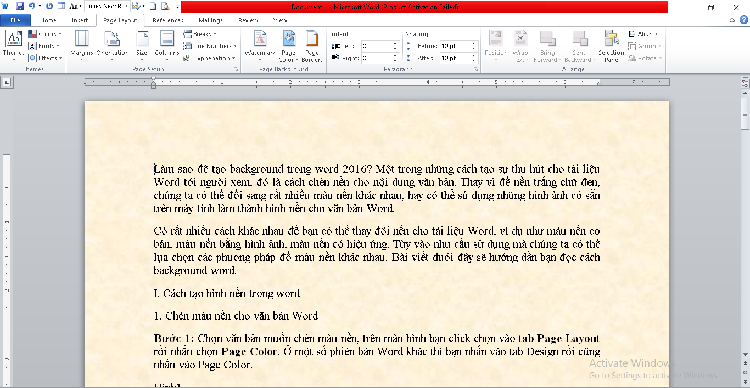This screenshot has width=750, height=388.
Task: Redo the last action
Action: click(x=49, y=6)
